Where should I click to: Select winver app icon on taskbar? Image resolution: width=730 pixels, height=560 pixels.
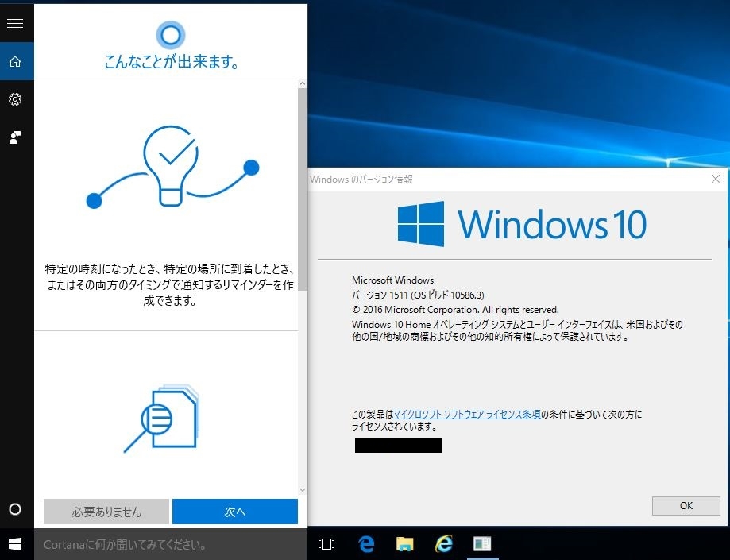(x=482, y=543)
